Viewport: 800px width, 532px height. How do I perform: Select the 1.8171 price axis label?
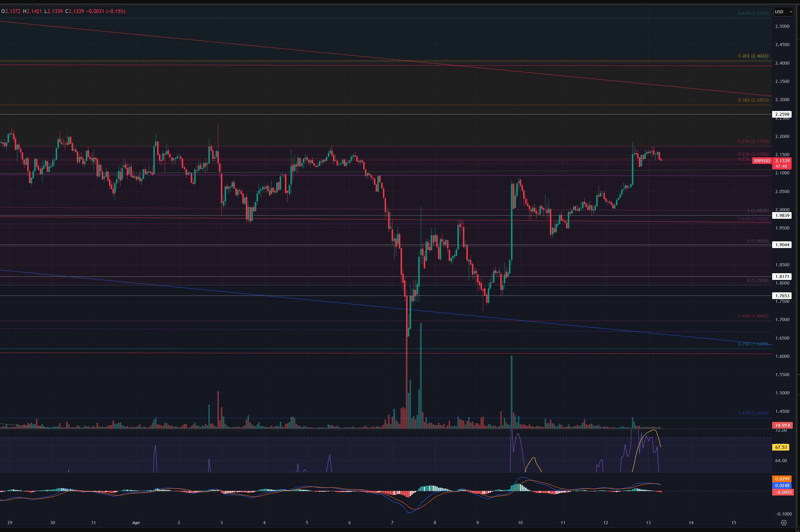[x=782, y=276]
